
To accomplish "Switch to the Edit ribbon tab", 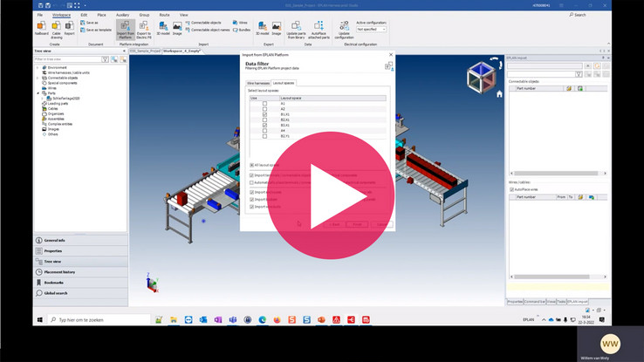I will tap(84, 15).
